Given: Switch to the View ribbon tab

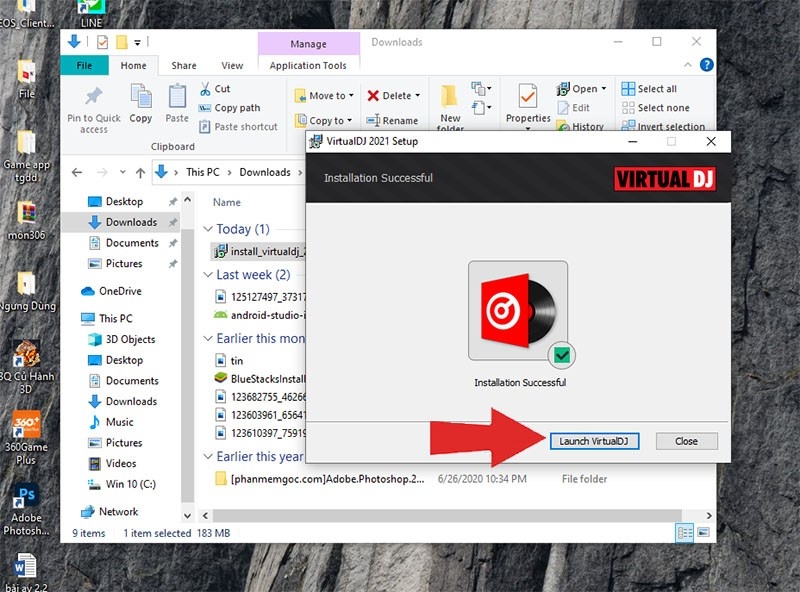Looking at the screenshot, I should coord(232,66).
